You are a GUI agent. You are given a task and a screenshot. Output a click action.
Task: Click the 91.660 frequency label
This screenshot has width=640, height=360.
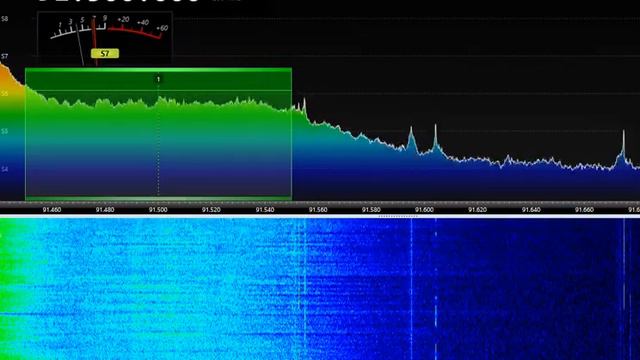pyautogui.click(x=584, y=210)
